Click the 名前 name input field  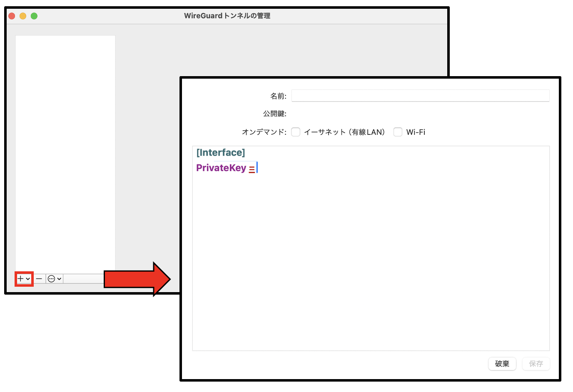[420, 95]
